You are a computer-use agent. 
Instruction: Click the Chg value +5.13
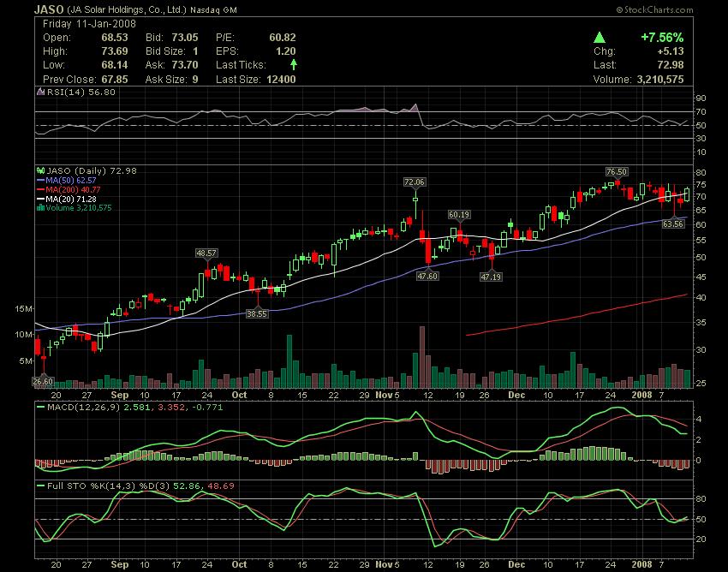(x=671, y=51)
